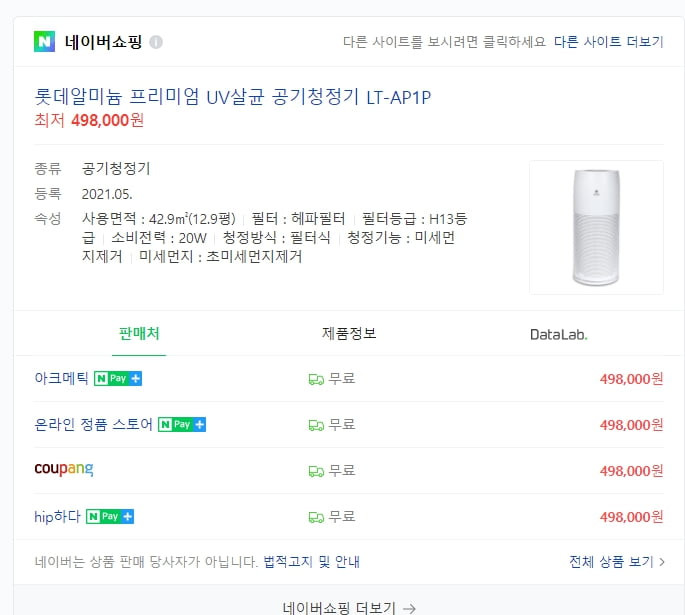Click the 498,000원 price in coupang row

point(631,471)
